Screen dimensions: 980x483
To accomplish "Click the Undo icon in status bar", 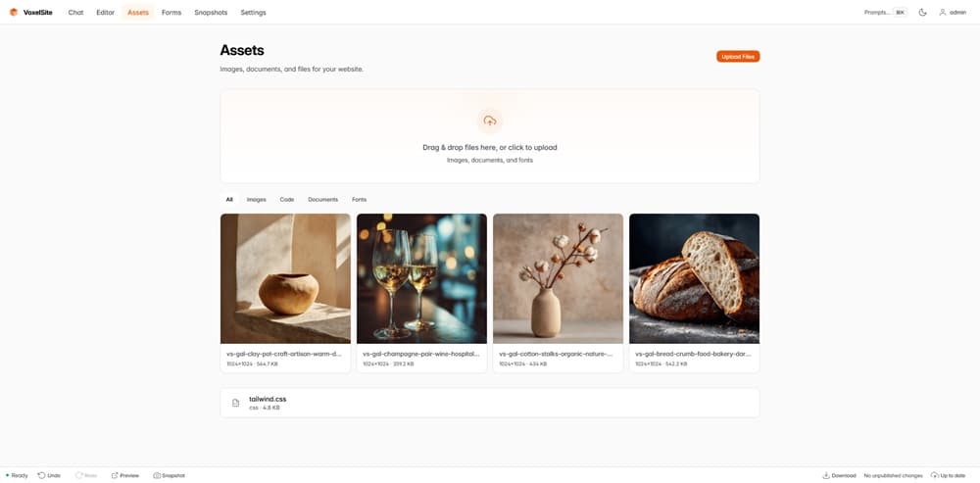I will tap(42, 475).
